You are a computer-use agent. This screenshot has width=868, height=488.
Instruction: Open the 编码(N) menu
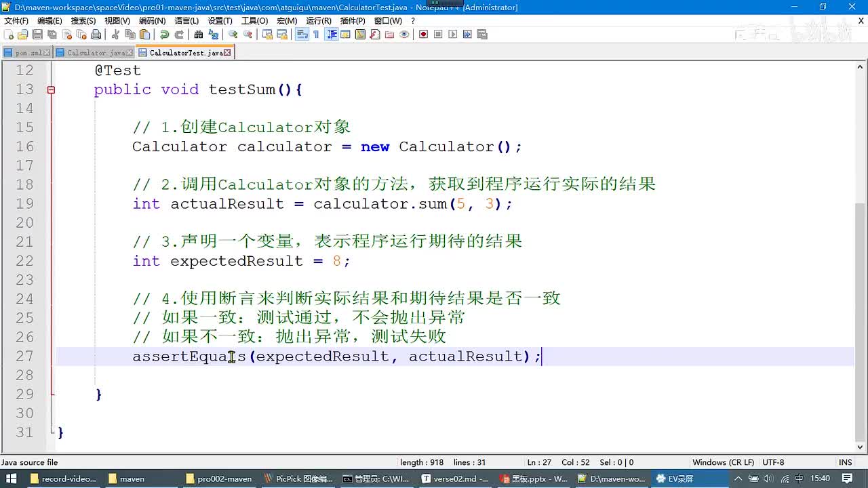[x=152, y=21]
